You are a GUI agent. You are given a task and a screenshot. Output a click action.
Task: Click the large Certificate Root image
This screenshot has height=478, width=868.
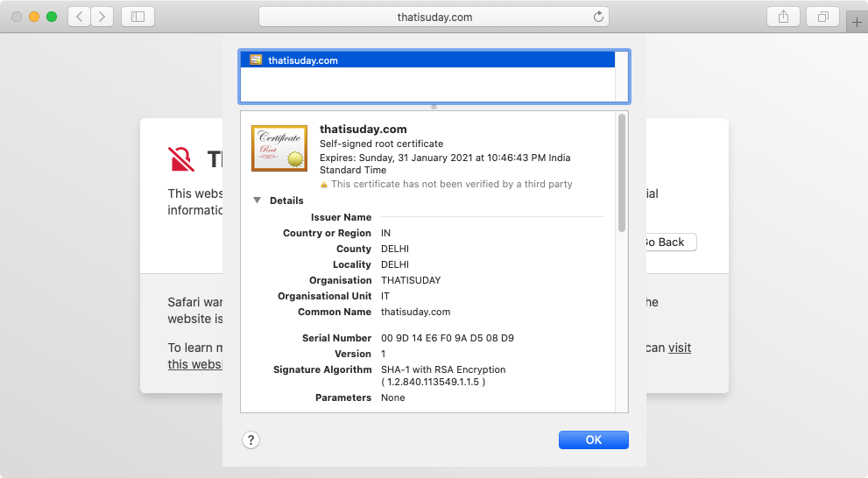click(279, 148)
